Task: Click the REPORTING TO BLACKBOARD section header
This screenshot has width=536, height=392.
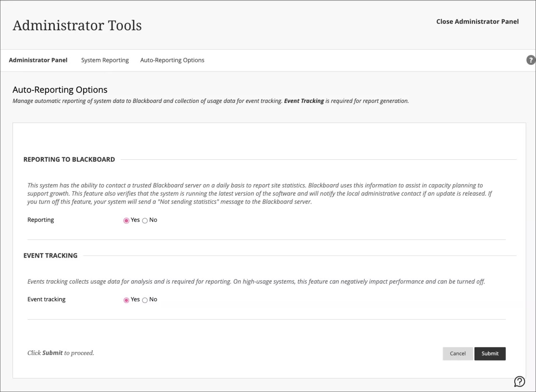Action: [x=69, y=159]
